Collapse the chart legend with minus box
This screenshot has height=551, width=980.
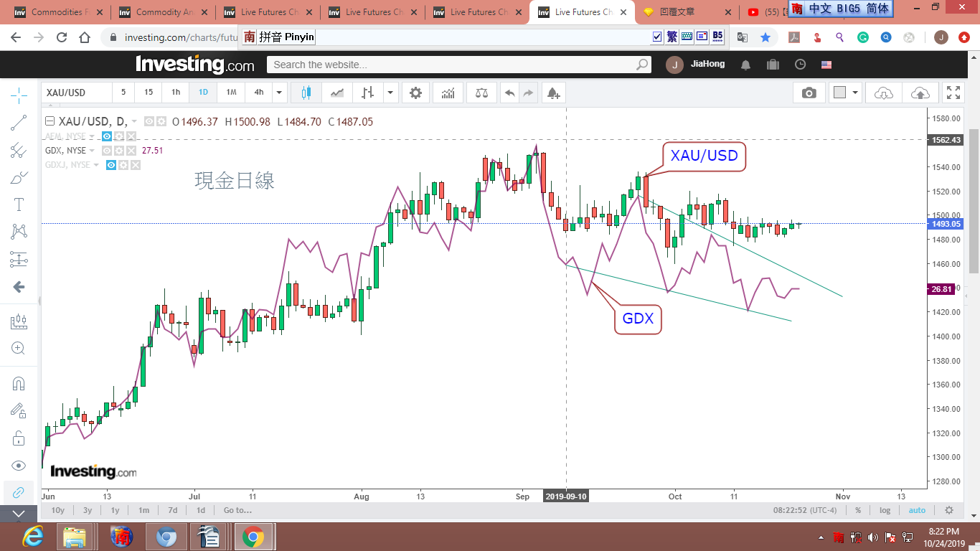coord(50,121)
